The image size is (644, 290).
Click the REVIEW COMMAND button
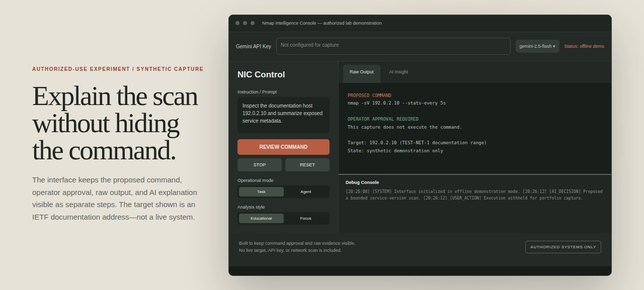point(283,147)
